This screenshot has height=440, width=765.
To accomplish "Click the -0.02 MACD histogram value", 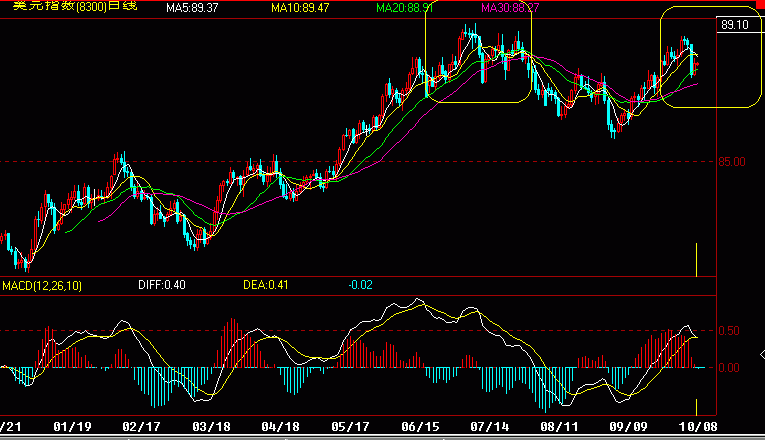I will (x=361, y=285).
